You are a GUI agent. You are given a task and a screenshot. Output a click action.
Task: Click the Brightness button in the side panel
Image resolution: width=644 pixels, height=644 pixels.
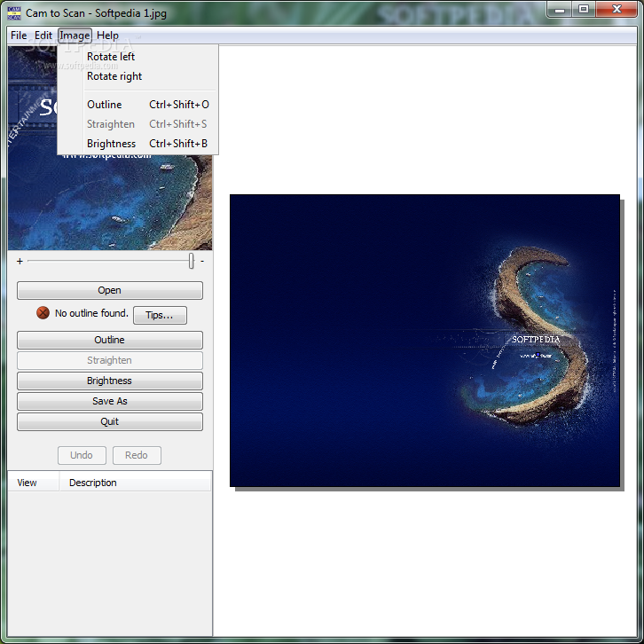110,381
